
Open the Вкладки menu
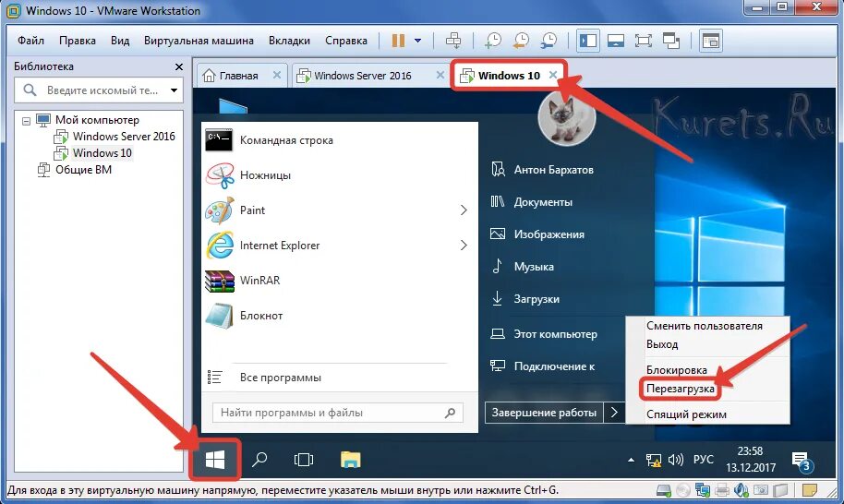click(290, 41)
